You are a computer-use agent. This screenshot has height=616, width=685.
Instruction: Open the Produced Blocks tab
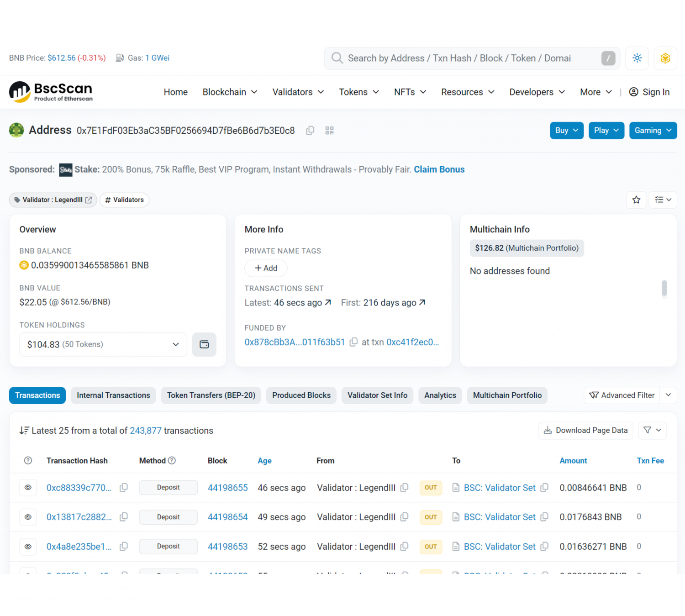click(x=301, y=395)
